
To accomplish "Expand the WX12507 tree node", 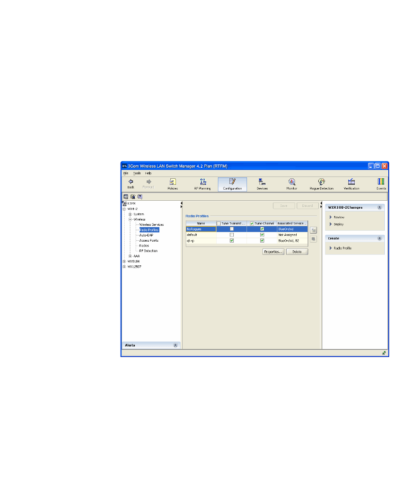I will tap(124, 266).
